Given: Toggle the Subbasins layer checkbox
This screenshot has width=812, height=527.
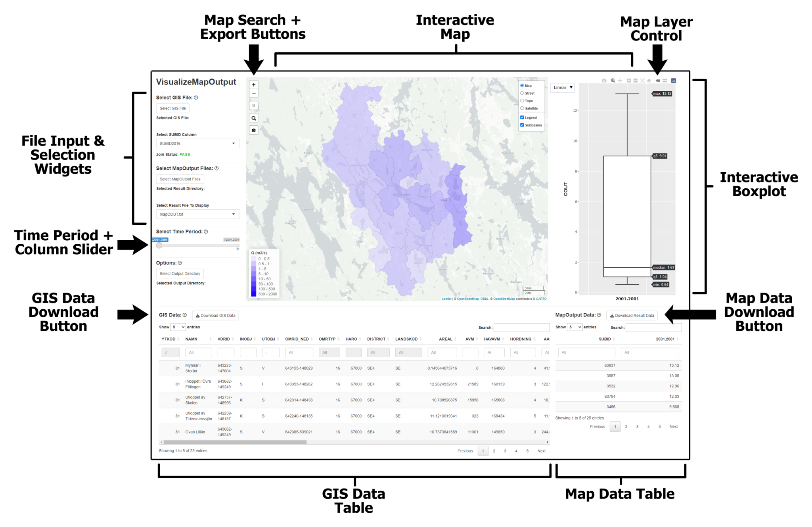Looking at the screenshot, I should [522, 125].
